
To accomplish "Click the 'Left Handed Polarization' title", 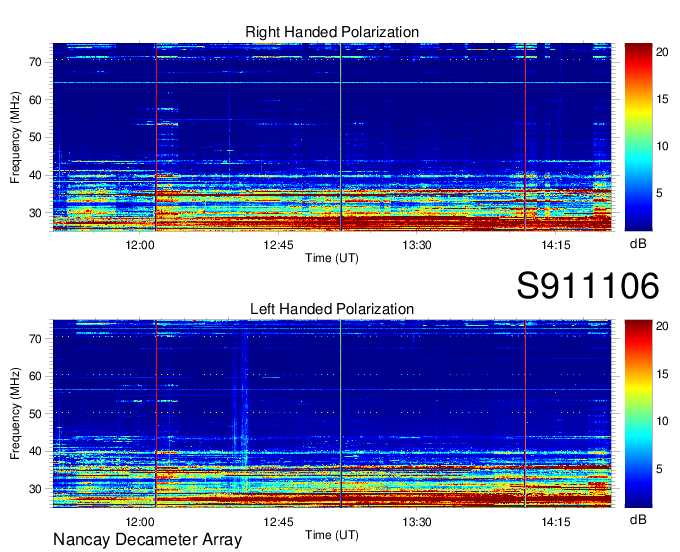I will (332, 309).
